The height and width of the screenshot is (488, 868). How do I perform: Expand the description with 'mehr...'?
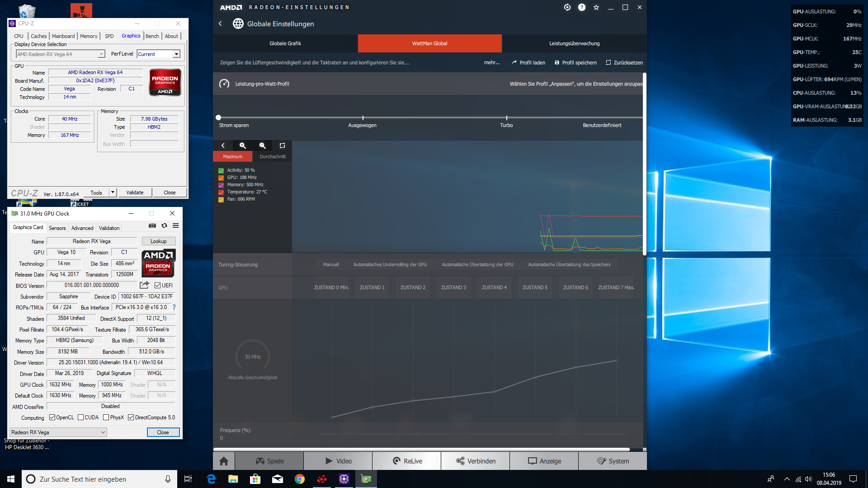pos(492,63)
